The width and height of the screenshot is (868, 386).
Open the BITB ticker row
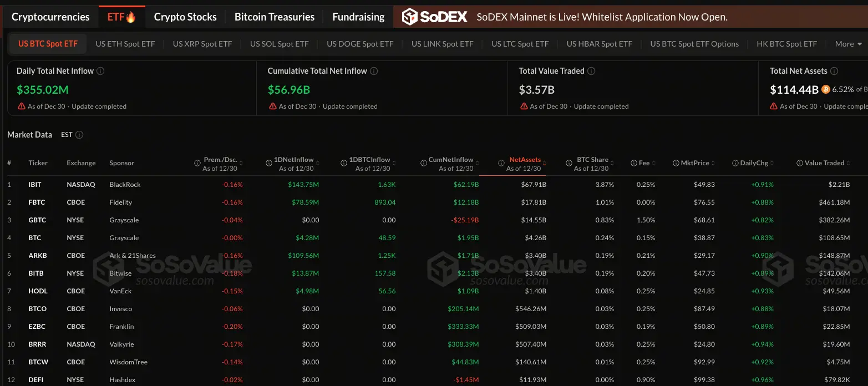[x=434, y=273]
